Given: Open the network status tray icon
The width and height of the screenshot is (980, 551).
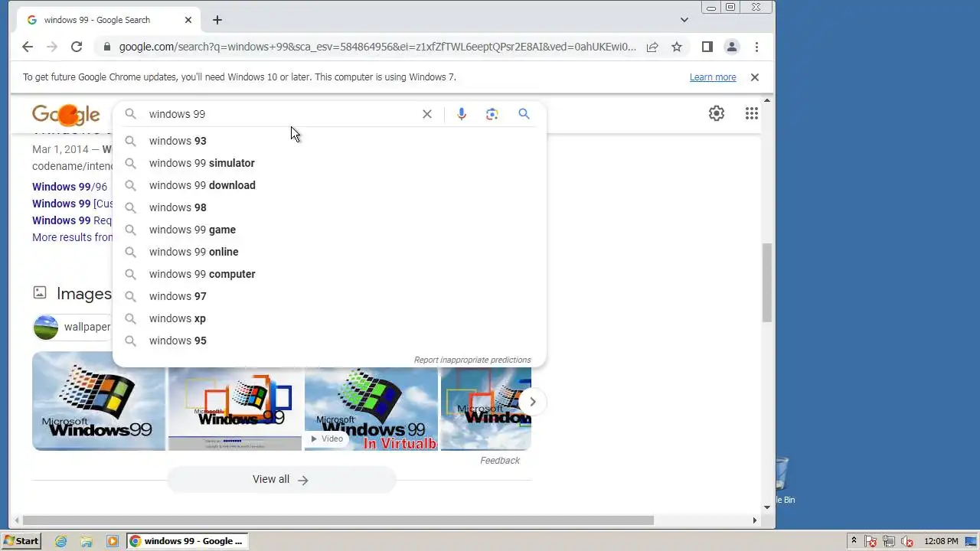Looking at the screenshot, I should pyautogui.click(x=889, y=542).
